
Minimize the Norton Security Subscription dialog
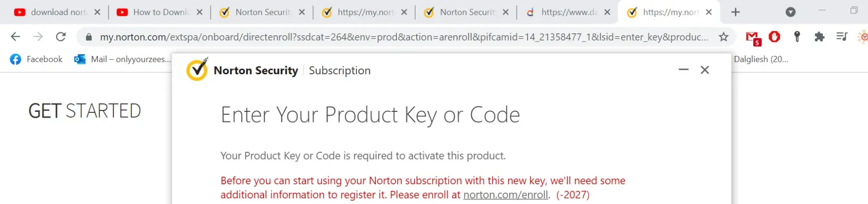coord(683,70)
